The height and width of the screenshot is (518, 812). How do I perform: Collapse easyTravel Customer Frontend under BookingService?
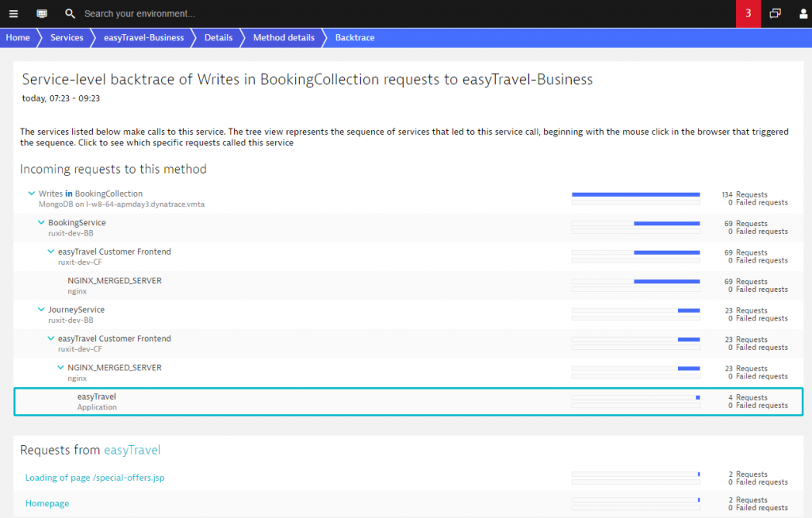click(x=51, y=251)
